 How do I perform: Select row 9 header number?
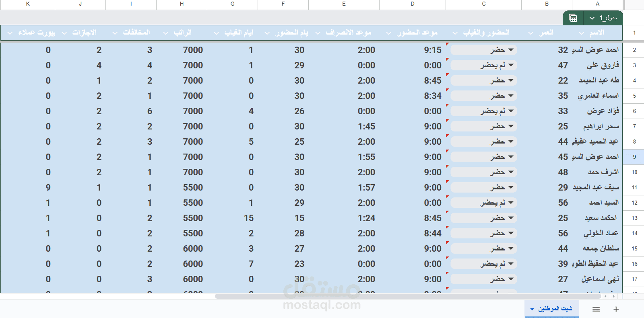(x=634, y=157)
